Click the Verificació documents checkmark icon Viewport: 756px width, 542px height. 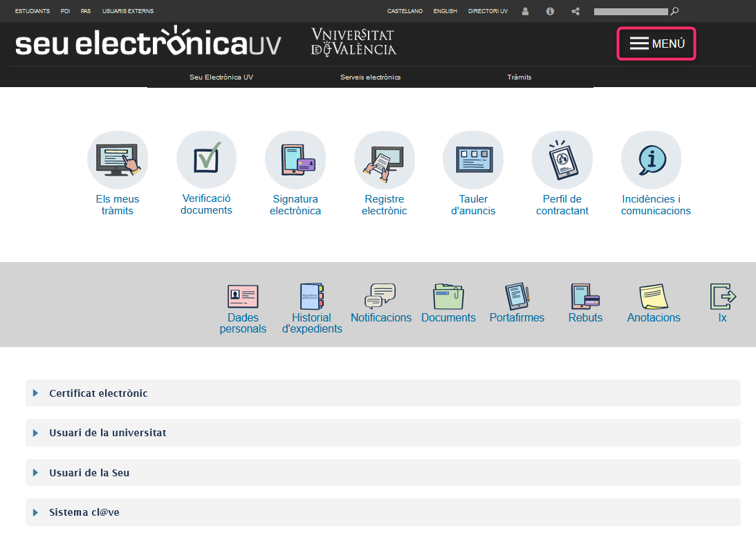206,160
